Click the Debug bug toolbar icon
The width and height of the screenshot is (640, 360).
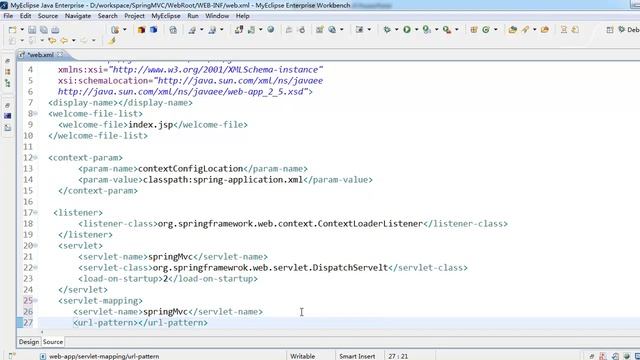387,29
